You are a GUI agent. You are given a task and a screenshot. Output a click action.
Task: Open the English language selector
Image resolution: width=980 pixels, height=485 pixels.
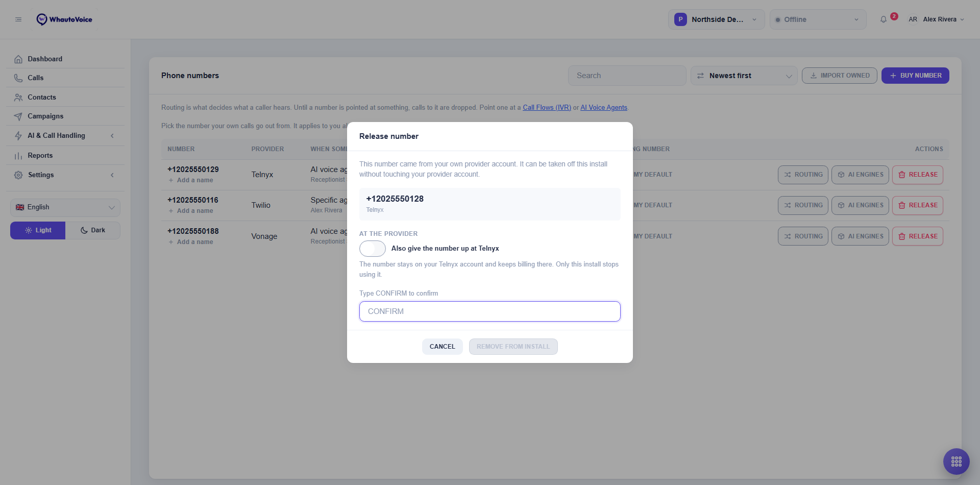coord(65,207)
